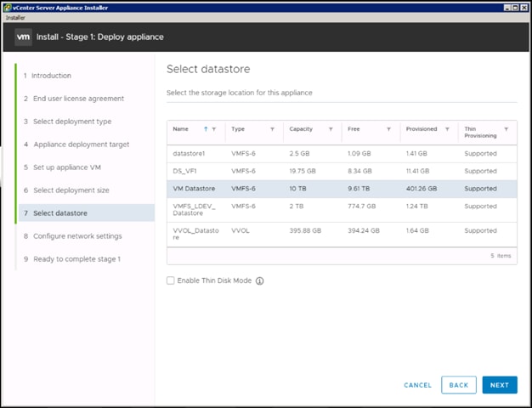This screenshot has height=408, width=532.
Task: Maximize the installer window
Action: [515, 8]
